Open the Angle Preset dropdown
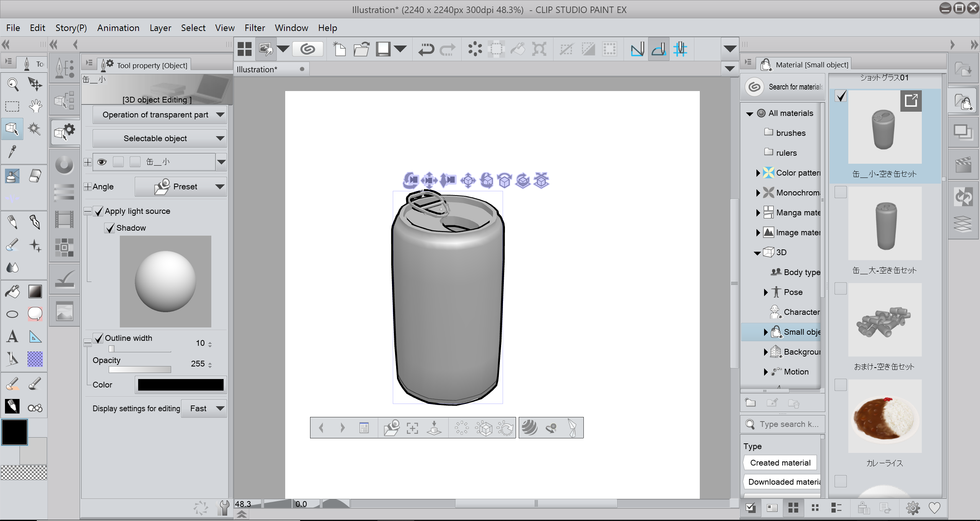The width and height of the screenshot is (980, 521). click(180, 187)
